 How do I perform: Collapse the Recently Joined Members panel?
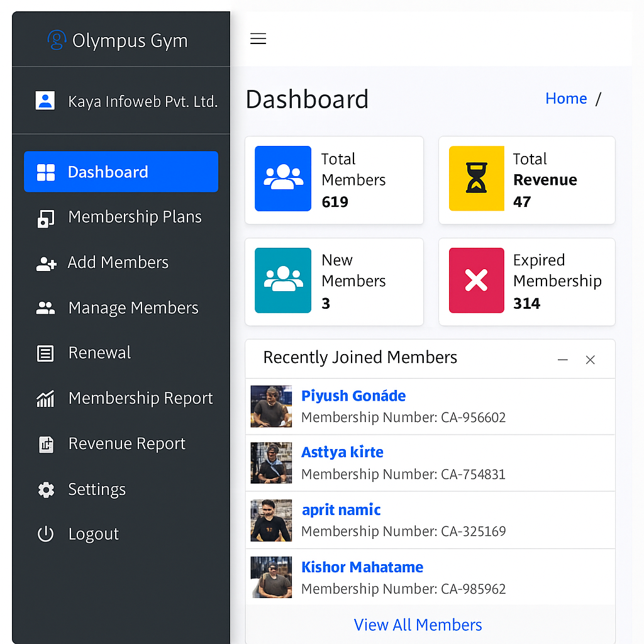[563, 360]
